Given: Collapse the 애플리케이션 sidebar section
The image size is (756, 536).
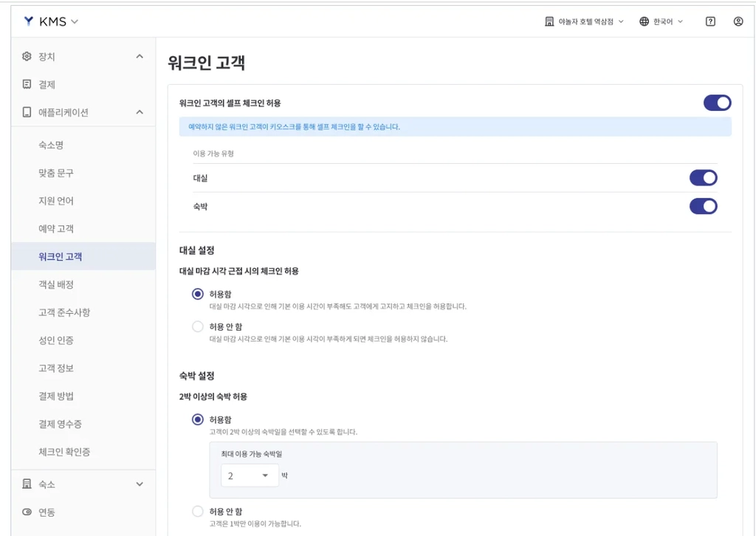Looking at the screenshot, I should [140, 112].
